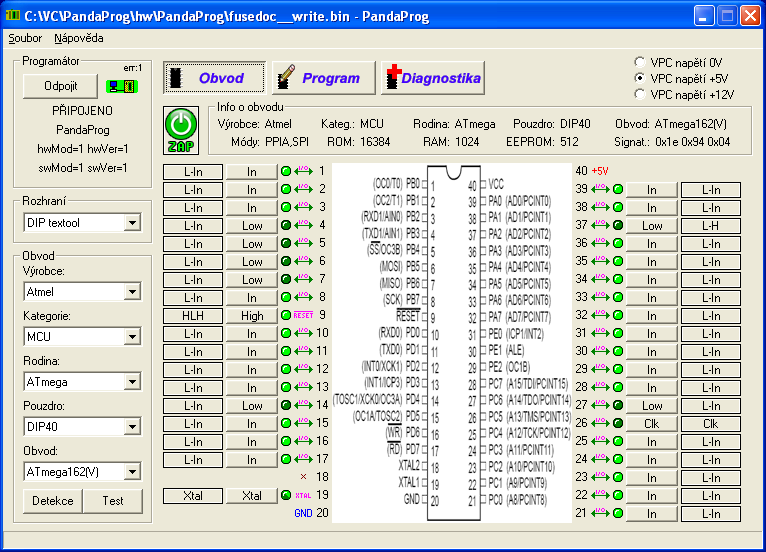
Task: Open the Pouzdro DIP40 dropdown
Action: tap(133, 427)
